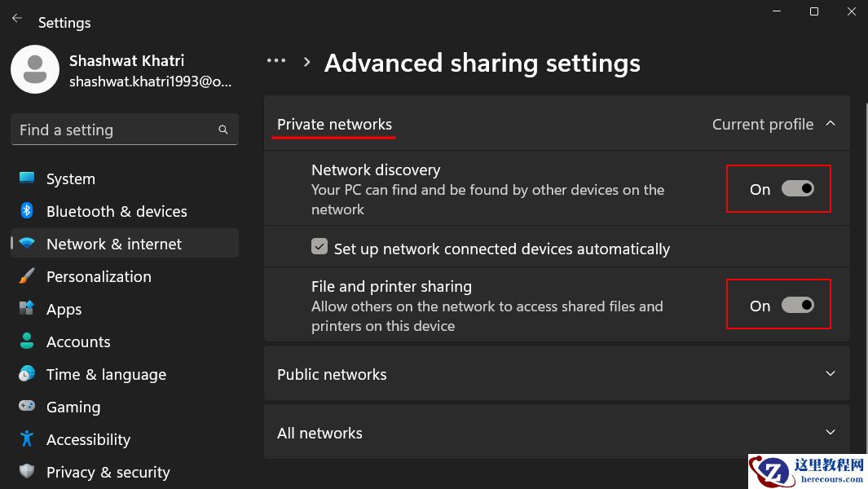Go back using the back arrow
Image resolution: width=868 pixels, height=489 pixels.
click(x=17, y=19)
